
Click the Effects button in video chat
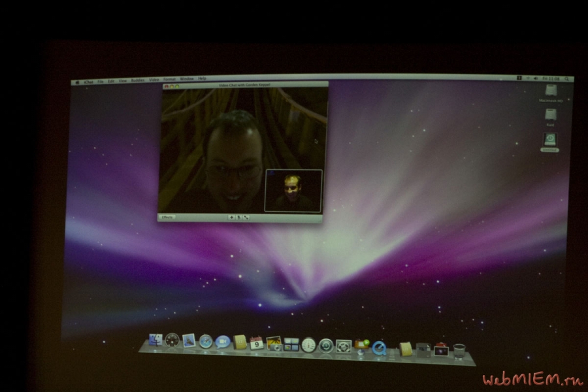click(167, 217)
